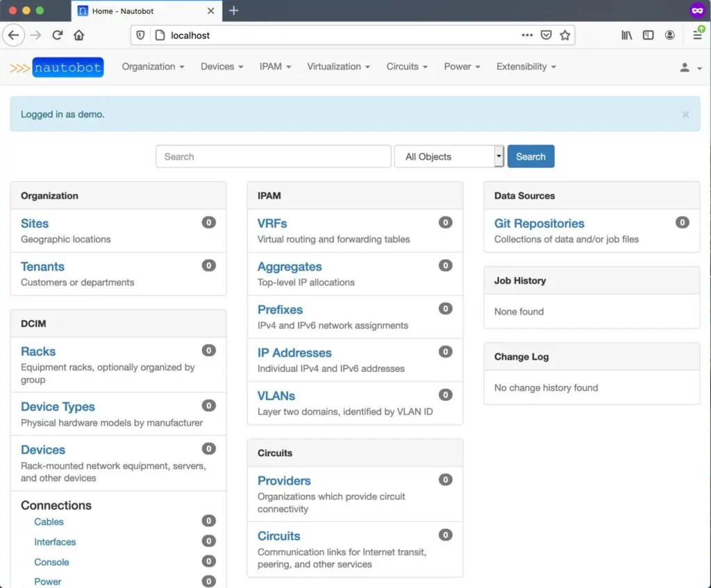The height and width of the screenshot is (588, 711).
Task: Click the count badge next to VRFs
Action: pyautogui.click(x=445, y=223)
